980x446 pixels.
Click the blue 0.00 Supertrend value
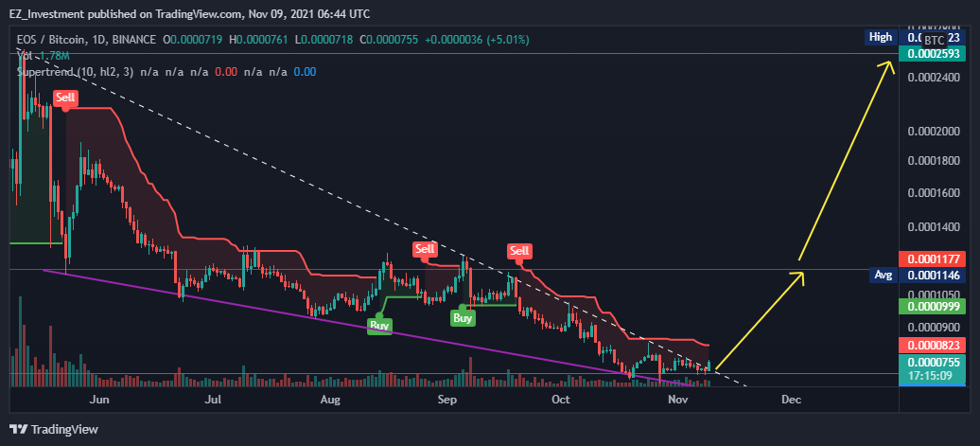tap(305, 72)
